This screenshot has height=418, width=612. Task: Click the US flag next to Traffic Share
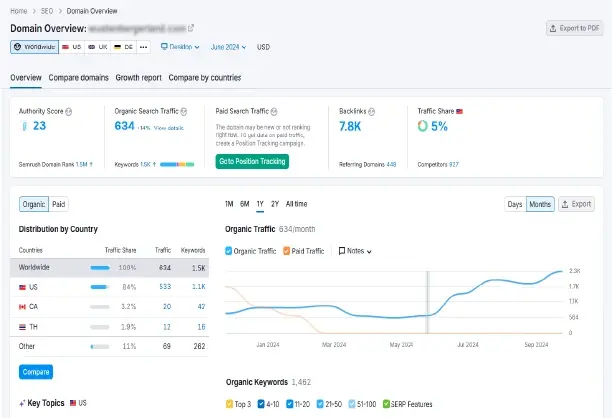(x=459, y=111)
